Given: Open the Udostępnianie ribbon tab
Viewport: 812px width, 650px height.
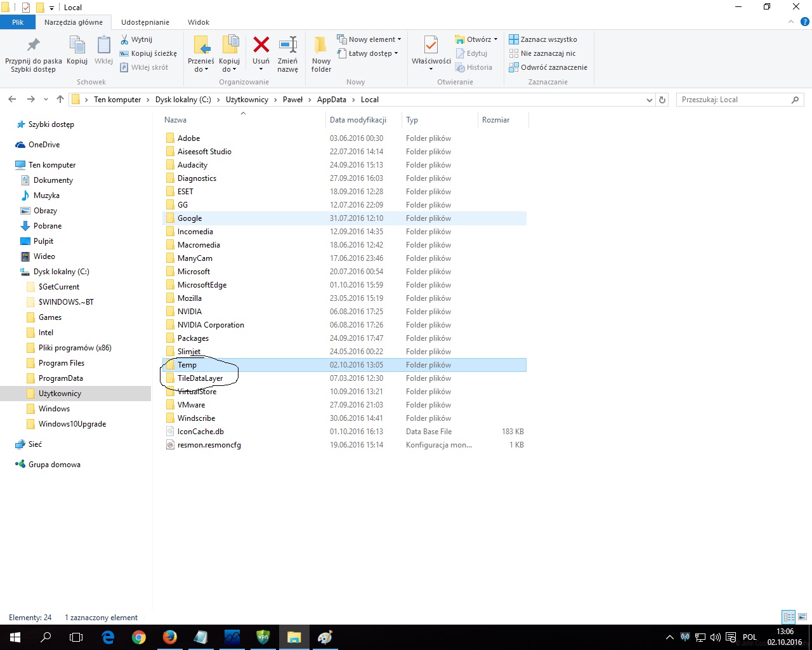Looking at the screenshot, I should (145, 22).
